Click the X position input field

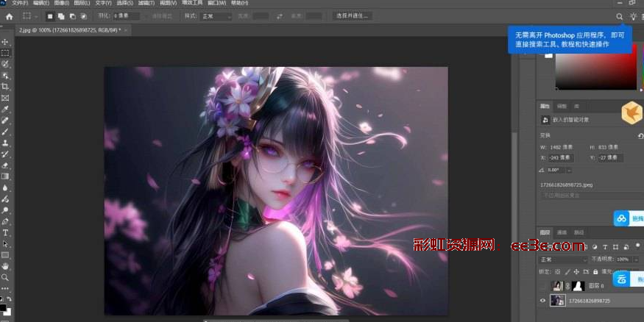pyautogui.click(x=562, y=157)
